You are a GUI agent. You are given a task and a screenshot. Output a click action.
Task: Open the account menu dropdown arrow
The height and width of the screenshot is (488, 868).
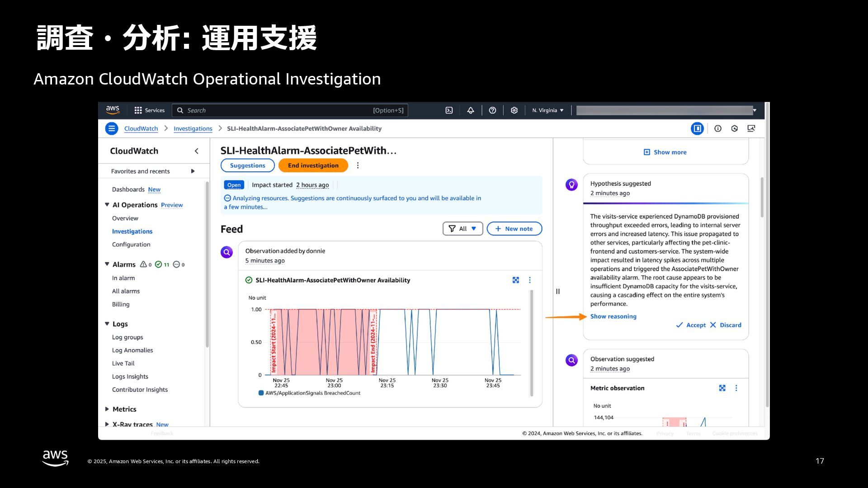[755, 110]
